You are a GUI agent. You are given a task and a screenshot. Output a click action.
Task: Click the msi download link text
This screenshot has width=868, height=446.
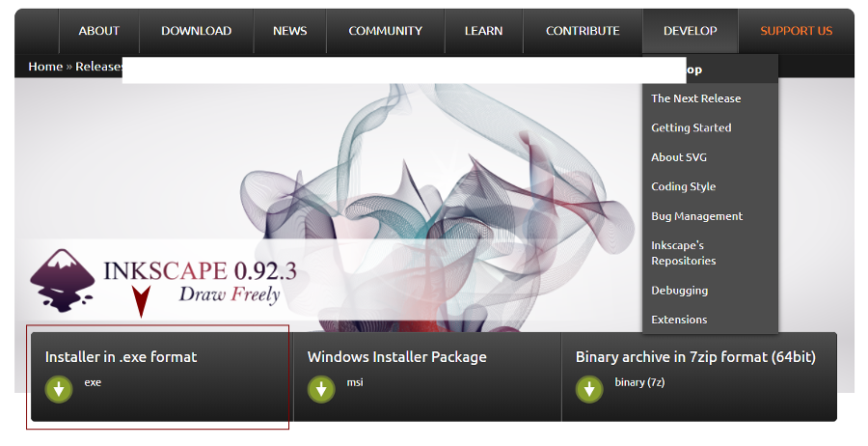pyautogui.click(x=355, y=382)
